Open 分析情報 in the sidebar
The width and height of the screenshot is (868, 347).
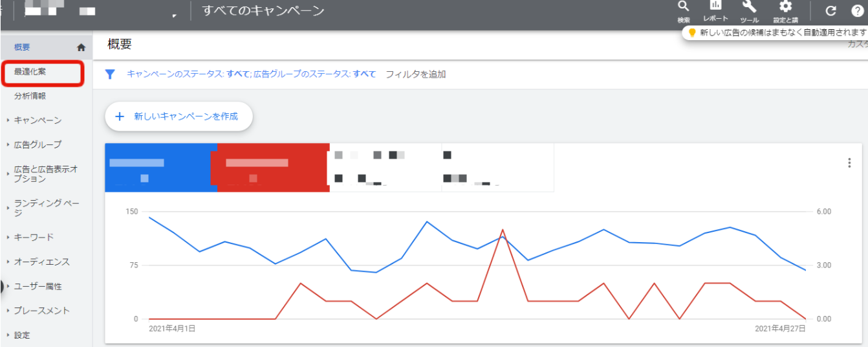click(30, 96)
